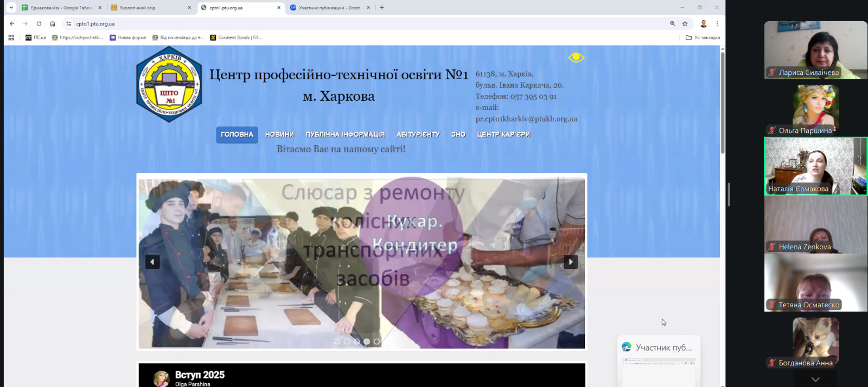
Task: Open the browser profile avatar
Action: coord(704,24)
